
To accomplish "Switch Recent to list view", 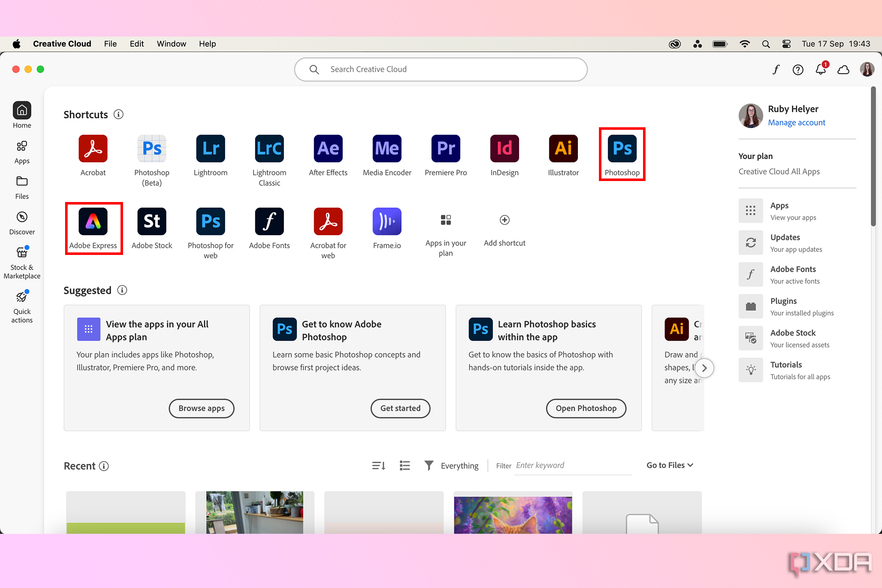I will tap(405, 465).
